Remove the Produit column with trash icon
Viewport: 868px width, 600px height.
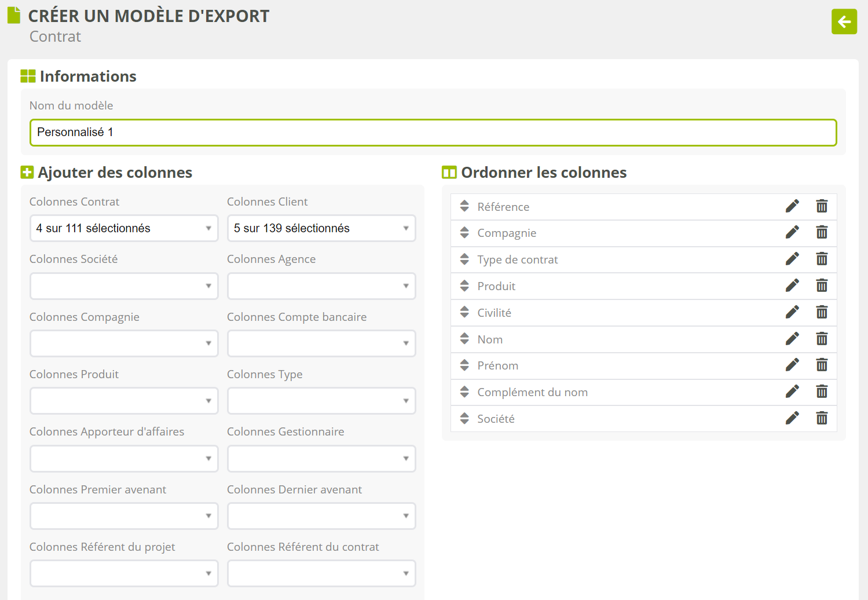(x=821, y=286)
